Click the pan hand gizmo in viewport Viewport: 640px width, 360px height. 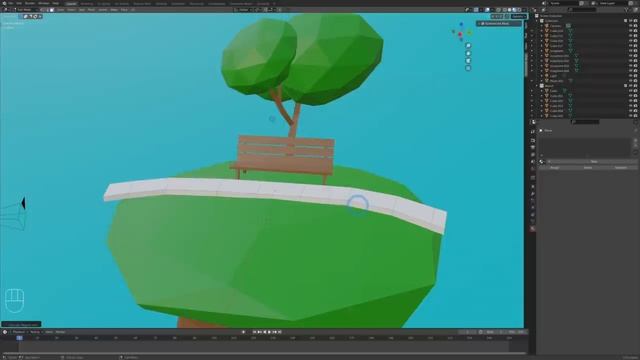click(468, 53)
